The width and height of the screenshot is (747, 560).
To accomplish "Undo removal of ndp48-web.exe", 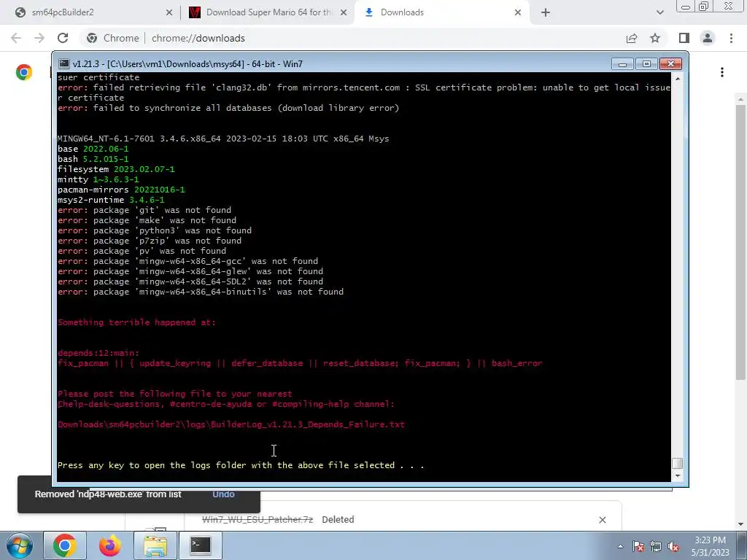I will click(223, 494).
